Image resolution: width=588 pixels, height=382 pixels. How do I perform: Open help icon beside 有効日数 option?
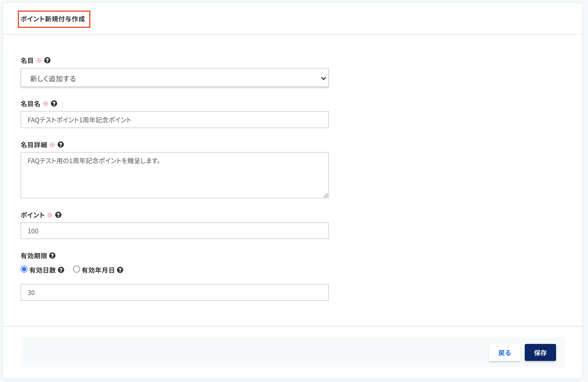(61, 270)
